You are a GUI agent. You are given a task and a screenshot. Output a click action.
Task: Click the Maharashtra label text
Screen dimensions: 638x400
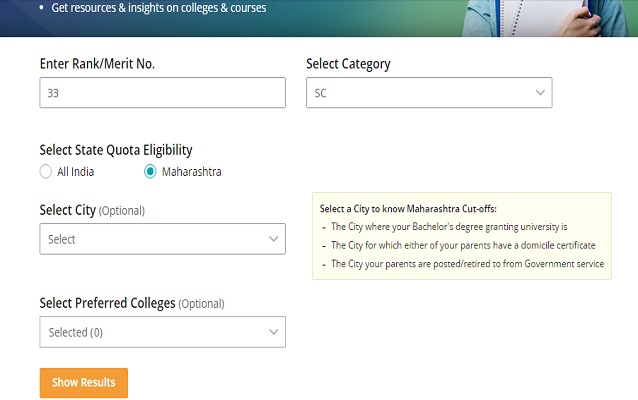(x=193, y=172)
